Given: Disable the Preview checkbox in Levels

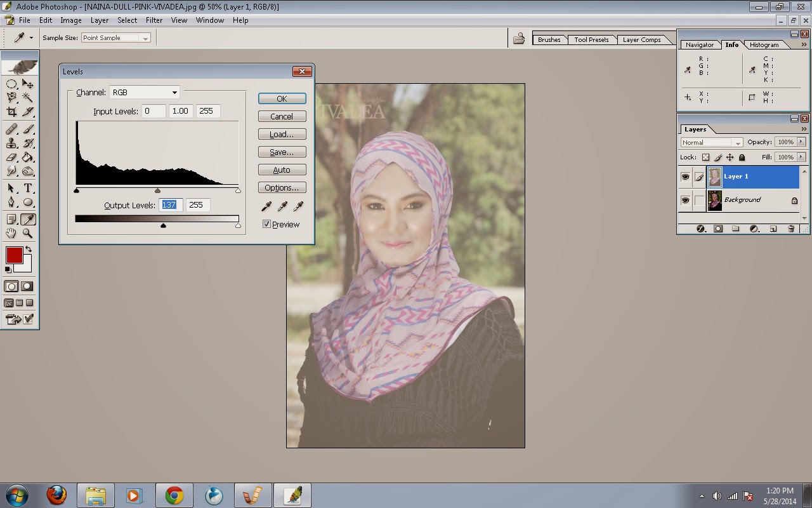Looking at the screenshot, I should pyautogui.click(x=267, y=224).
